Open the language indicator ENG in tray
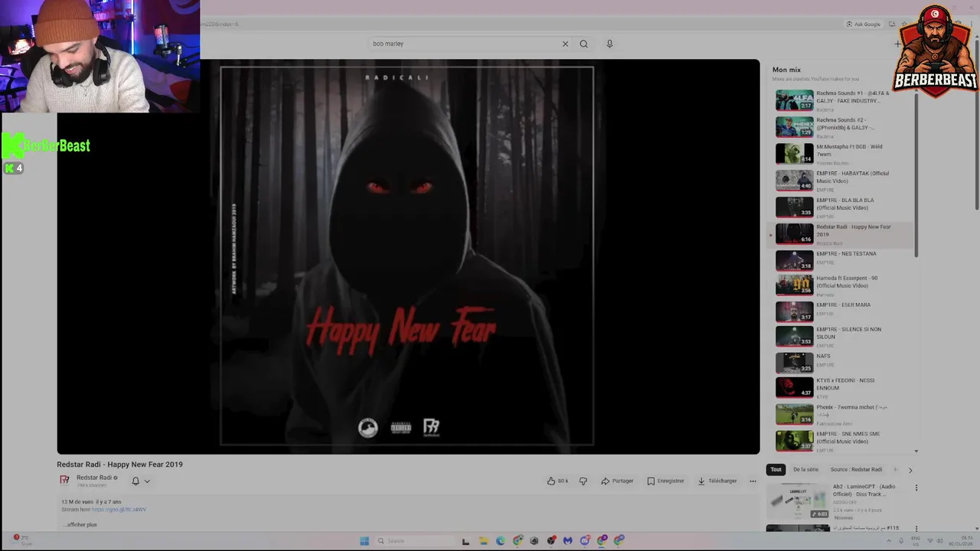The image size is (980, 551). tap(916, 541)
